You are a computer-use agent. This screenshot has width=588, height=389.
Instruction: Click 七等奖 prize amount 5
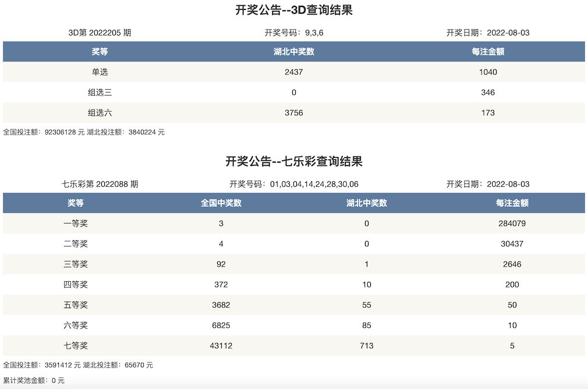pos(512,345)
